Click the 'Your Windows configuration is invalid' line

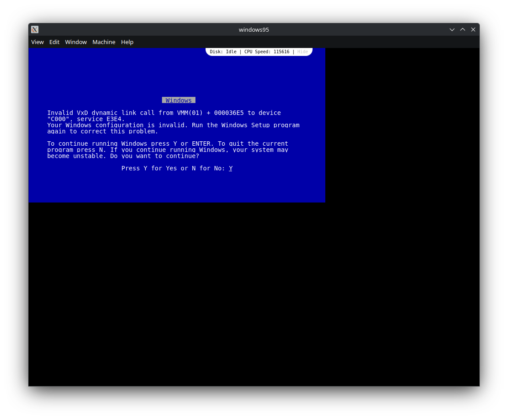(173, 125)
